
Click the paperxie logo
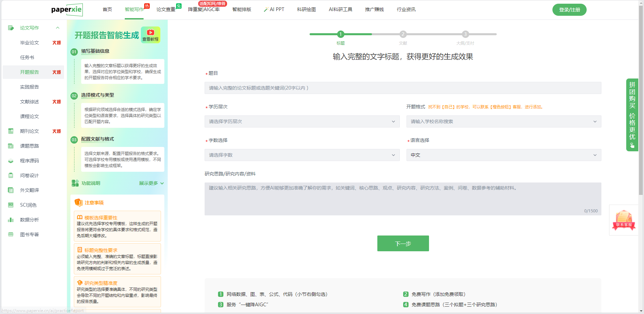(67, 10)
